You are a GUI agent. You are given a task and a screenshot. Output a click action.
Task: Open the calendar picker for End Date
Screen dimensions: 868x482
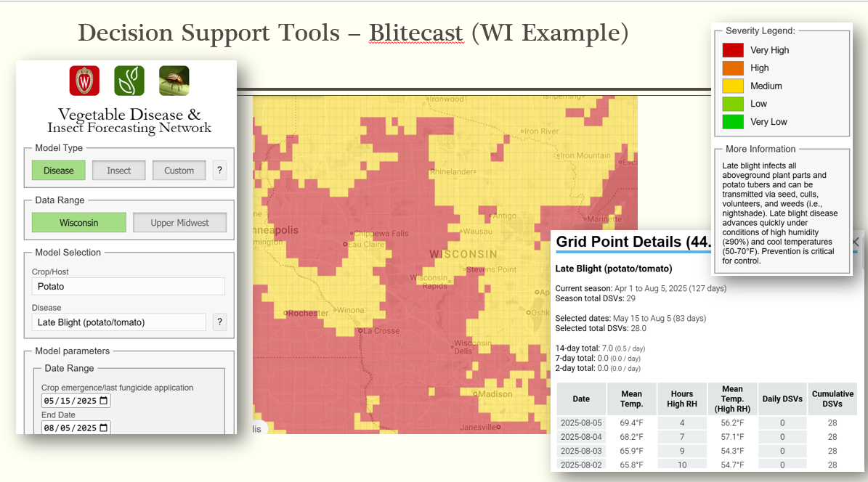(104, 428)
